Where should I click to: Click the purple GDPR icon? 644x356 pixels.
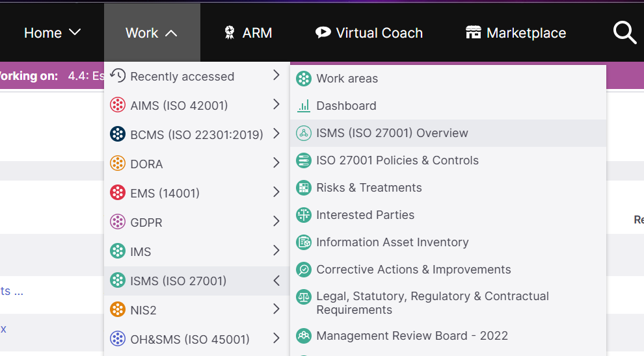[x=118, y=222]
